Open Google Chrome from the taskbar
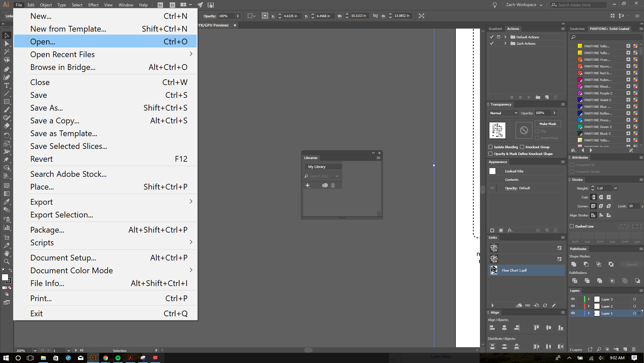644x363 pixels. click(x=106, y=358)
